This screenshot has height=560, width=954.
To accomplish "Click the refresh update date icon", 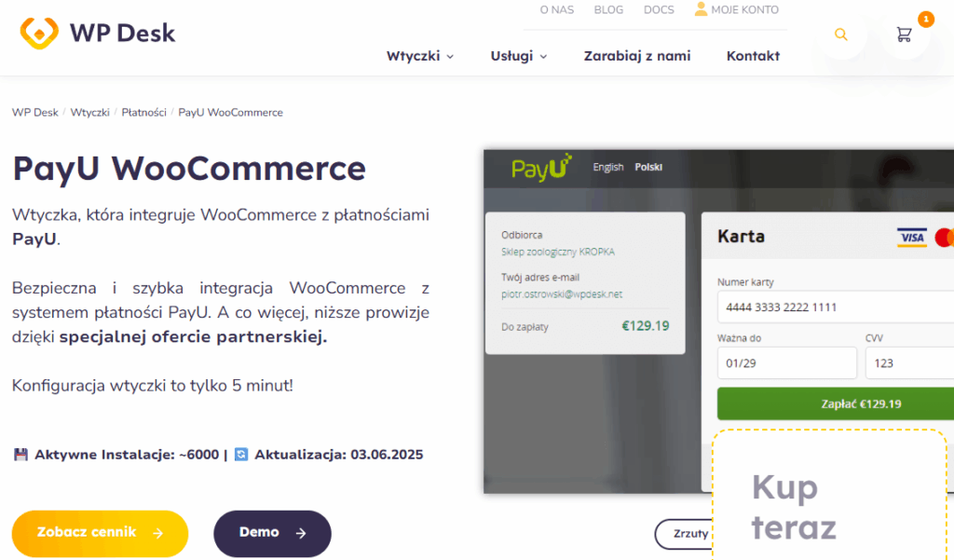I will 241,455.
